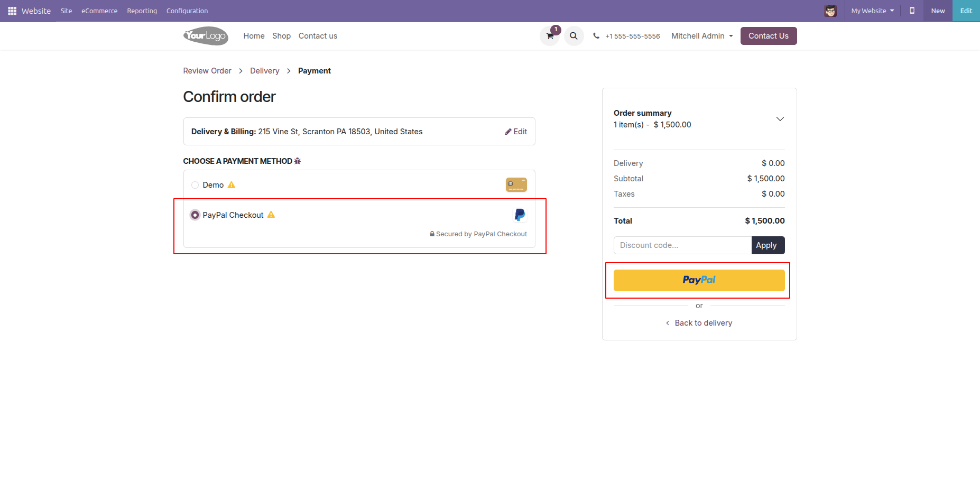
Task: Go to the Shop page link
Action: (x=281, y=36)
